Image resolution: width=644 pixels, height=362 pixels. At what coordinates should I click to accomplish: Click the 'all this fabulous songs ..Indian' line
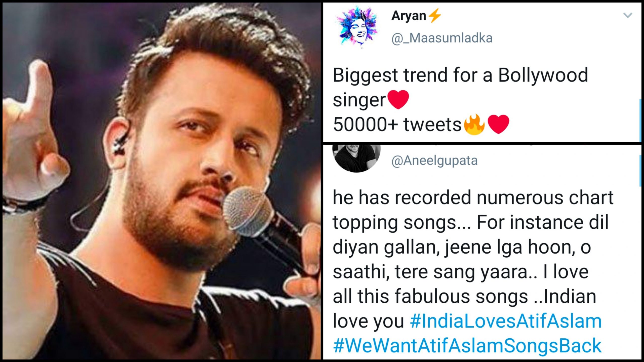pos(464,297)
